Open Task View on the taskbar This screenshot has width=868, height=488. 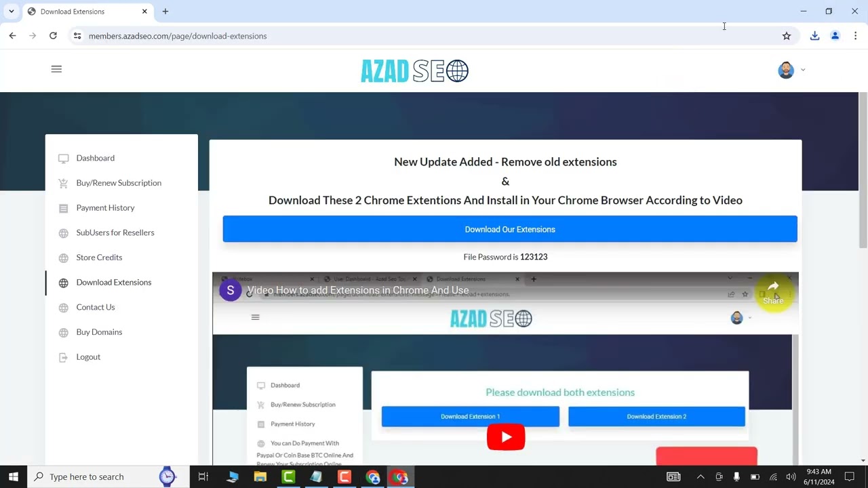203,477
